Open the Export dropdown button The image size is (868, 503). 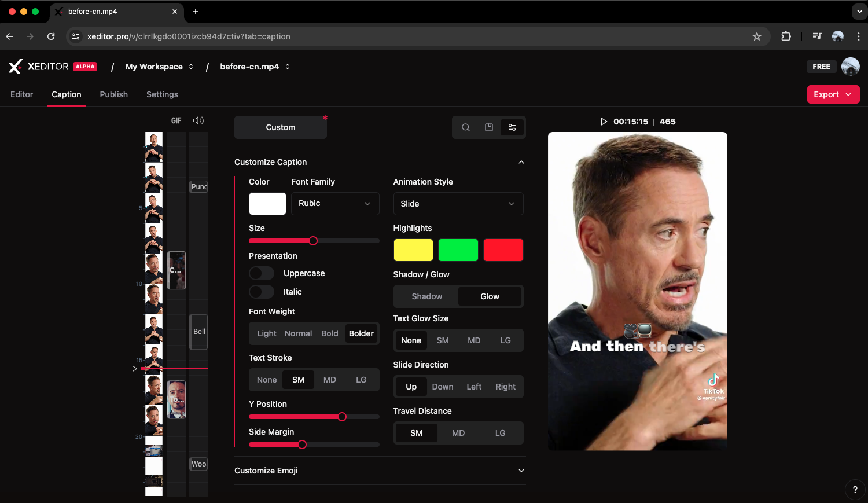tap(833, 94)
